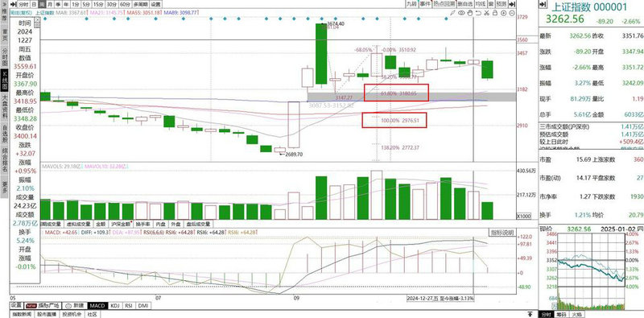644x318 pixels.
Task: Open 指标说明 indicator description
Action: tap(502, 233)
